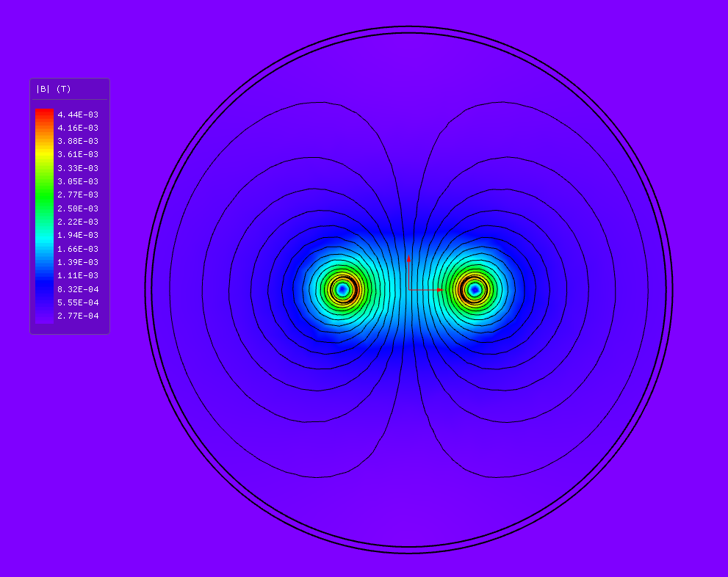The height and width of the screenshot is (577, 728).
Task: Click the rainbow color scale bar
Action: point(45,216)
